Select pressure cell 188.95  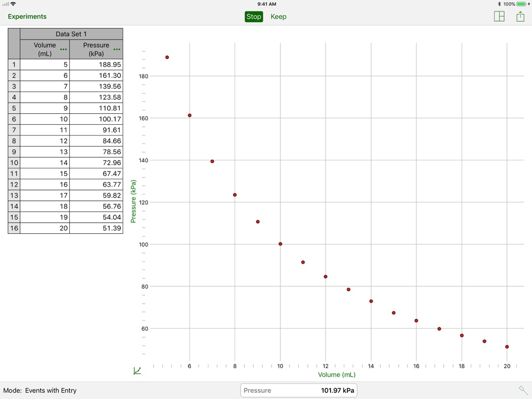(96, 65)
